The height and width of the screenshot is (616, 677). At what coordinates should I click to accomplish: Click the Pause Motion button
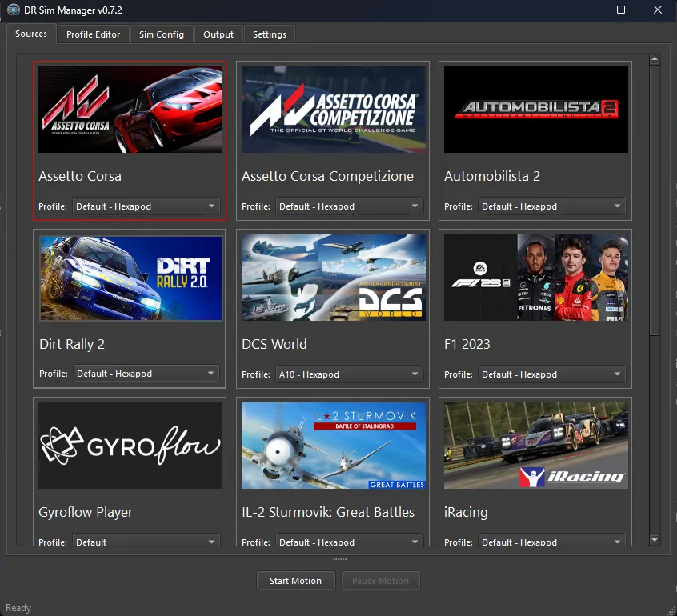coord(380,581)
